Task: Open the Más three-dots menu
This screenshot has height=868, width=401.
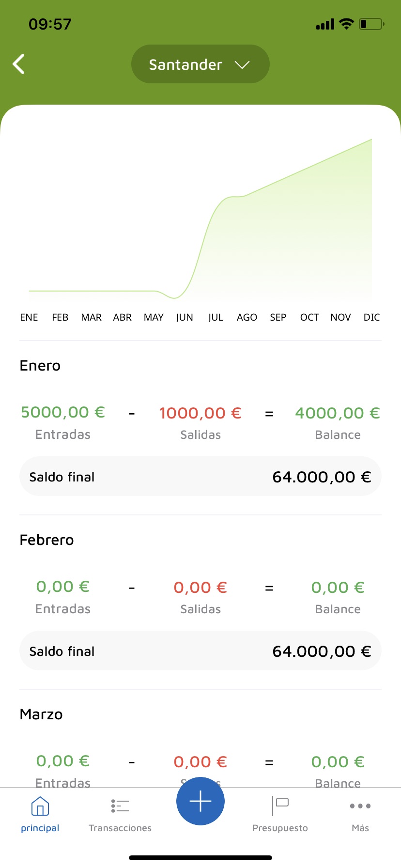Action: tap(360, 814)
